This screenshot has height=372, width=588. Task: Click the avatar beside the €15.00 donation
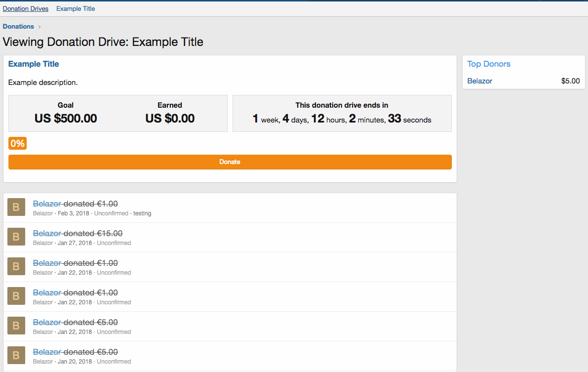pyautogui.click(x=16, y=237)
